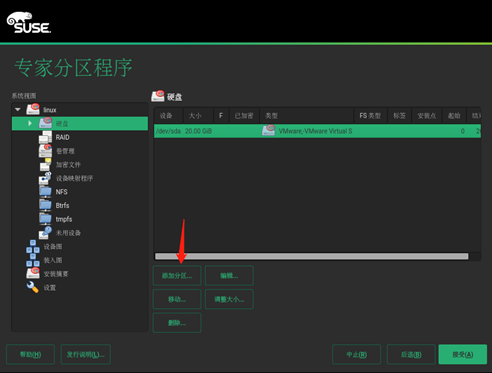Go back with 后退(B) button
492x373 pixels.
tap(411, 354)
